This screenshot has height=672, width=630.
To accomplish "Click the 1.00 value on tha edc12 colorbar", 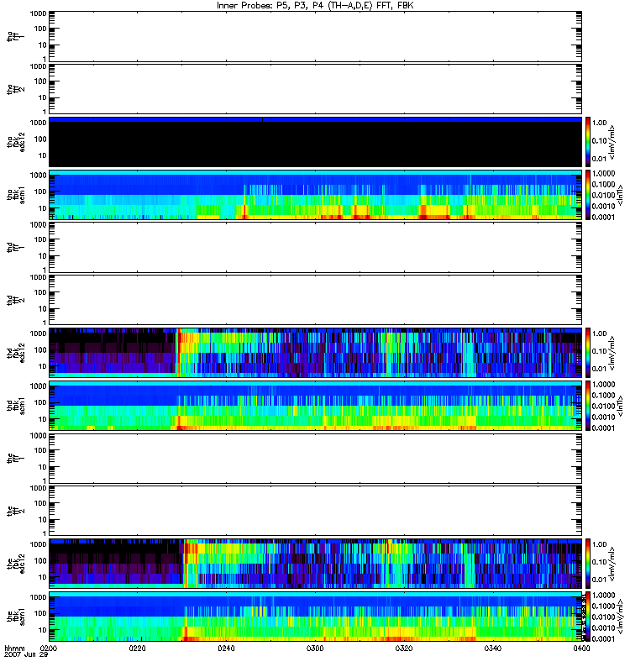I will [600, 123].
